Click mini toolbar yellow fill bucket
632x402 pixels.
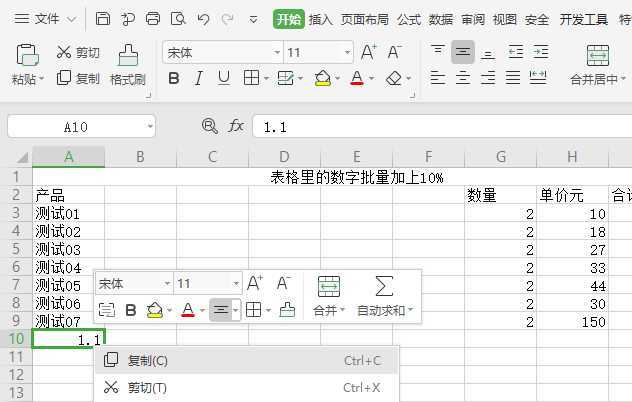click(155, 310)
